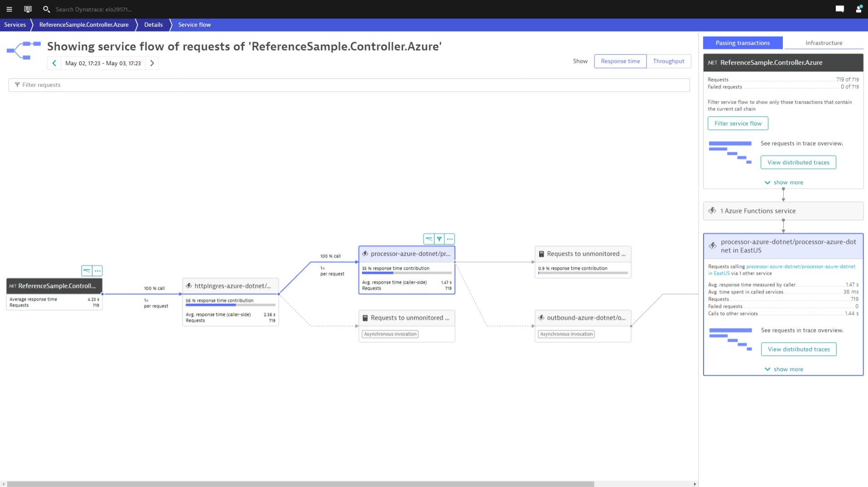The width and height of the screenshot is (868, 487).
Task: Click Filter service flow button
Action: (x=738, y=124)
